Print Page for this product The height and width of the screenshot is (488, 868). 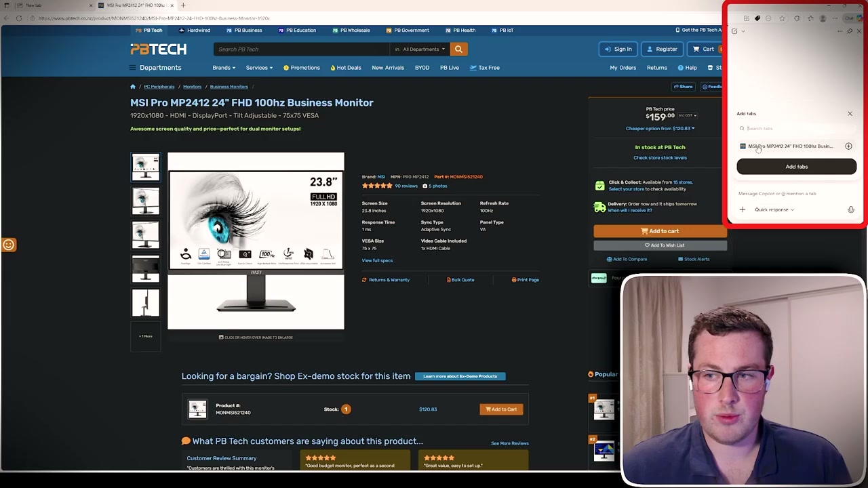526,280
